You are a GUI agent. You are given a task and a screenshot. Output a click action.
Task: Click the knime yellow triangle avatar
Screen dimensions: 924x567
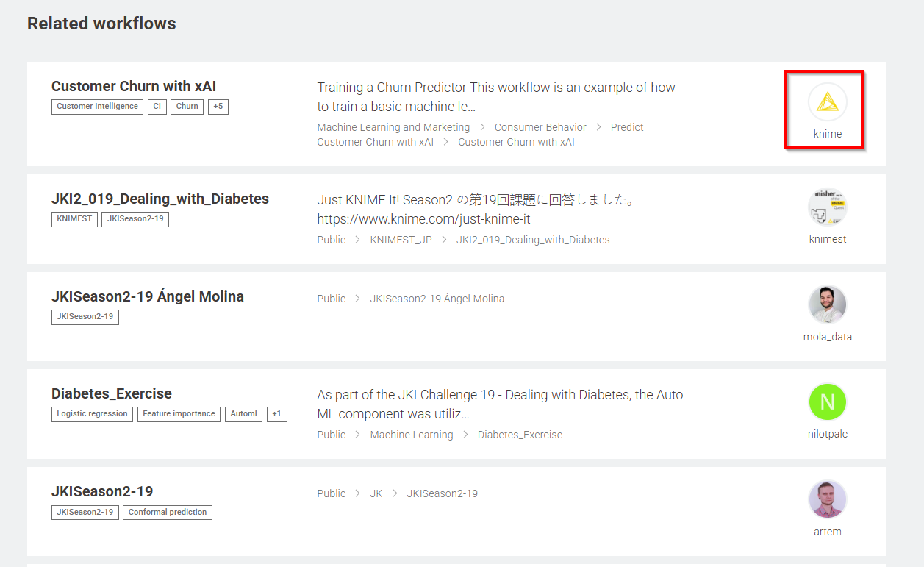(827, 102)
